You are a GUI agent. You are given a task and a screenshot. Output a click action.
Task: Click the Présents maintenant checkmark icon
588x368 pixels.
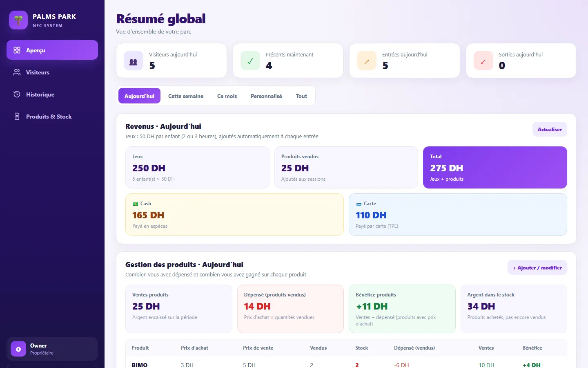click(x=250, y=61)
